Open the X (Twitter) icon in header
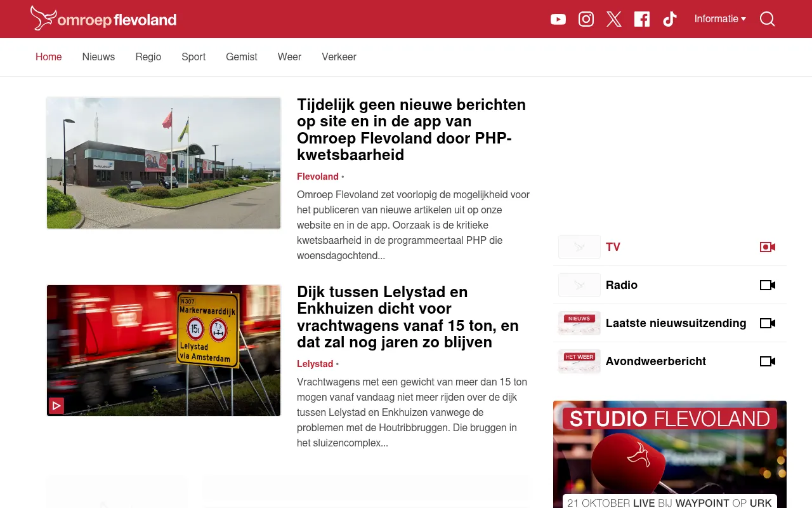This screenshot has height=508, width=812. coord(614,19)
